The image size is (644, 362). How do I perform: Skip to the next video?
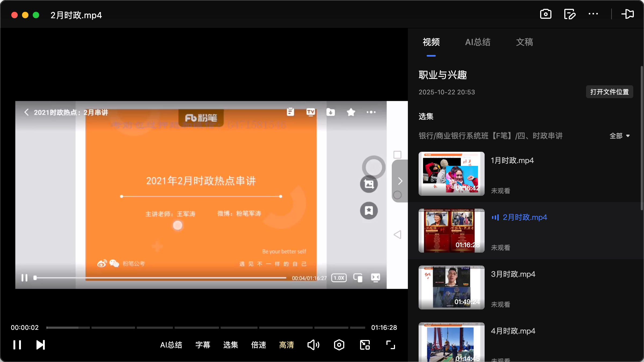[40, 345]
